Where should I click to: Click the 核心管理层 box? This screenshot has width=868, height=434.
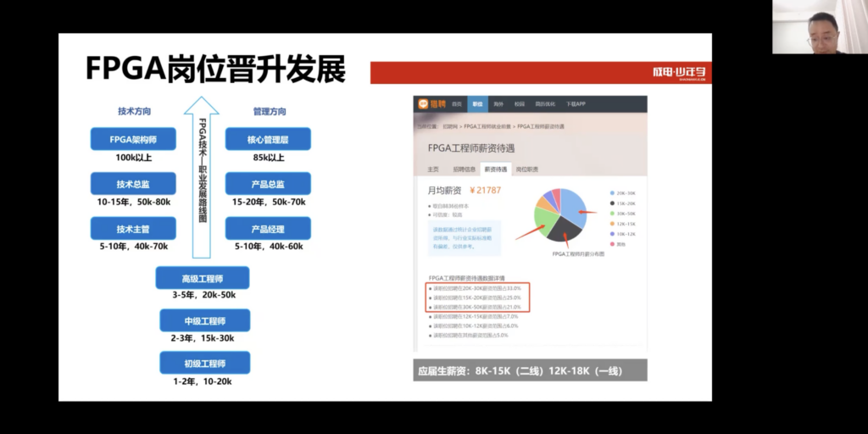pos(268,139)
